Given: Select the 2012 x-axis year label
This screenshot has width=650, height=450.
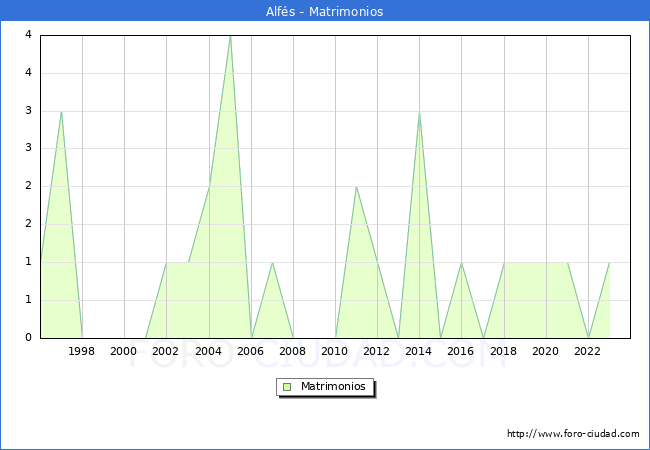Looking at the screenshot, I should click(x=377, y=351).
